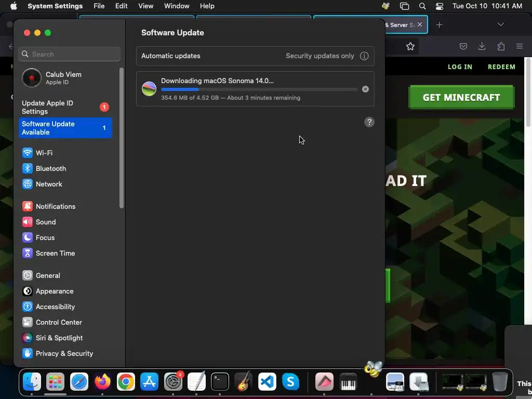Cancel the macOS Sonoma download
The image size is (532, 399).
pyautogui.click(x=365, y=89)
